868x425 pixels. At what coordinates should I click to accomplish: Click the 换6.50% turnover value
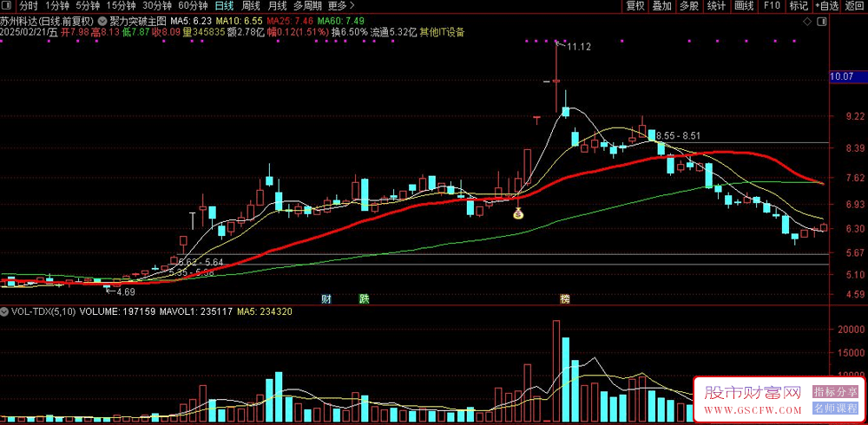tap(350, 32)
